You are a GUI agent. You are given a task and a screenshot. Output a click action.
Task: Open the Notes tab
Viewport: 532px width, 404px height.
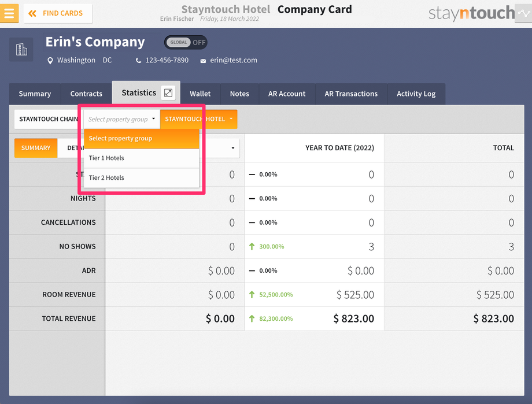239,94
